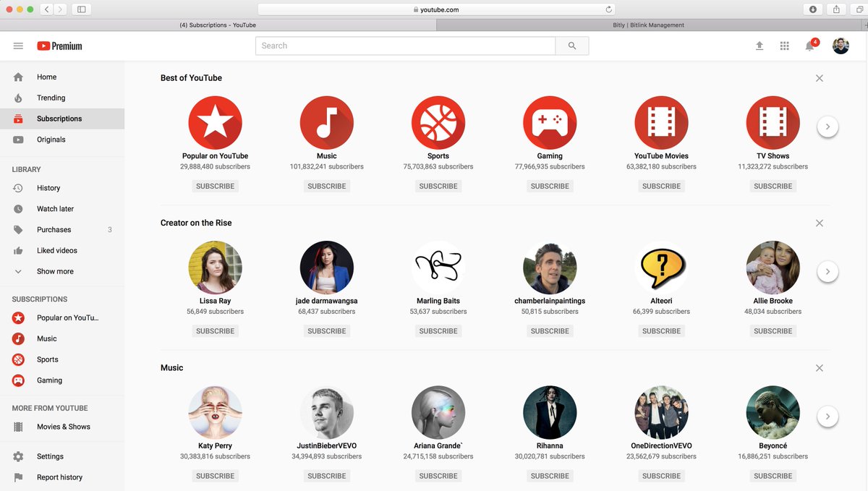Open Sports subscription in sidebar

click(x=62, y=359)
